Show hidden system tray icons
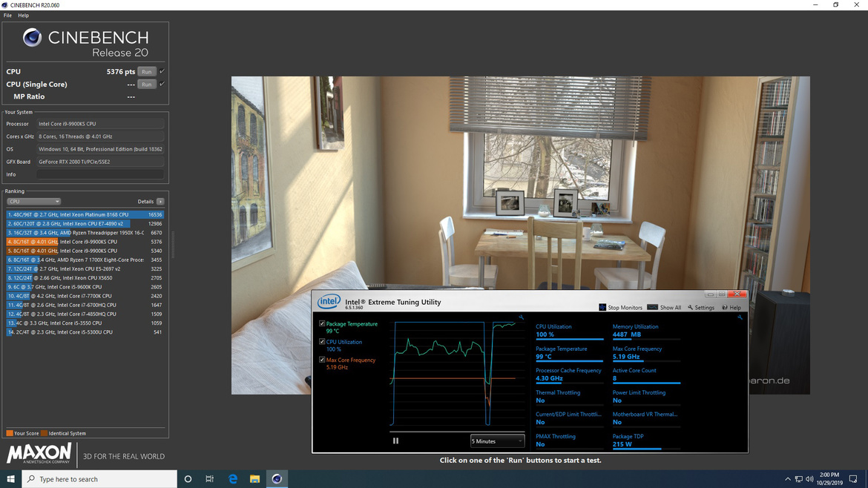The height and width of the screenshot is (488, 868). point(787,479)
